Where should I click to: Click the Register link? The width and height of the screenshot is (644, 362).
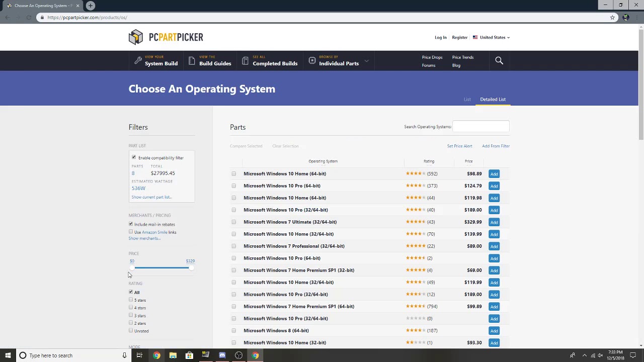(459, 37)
